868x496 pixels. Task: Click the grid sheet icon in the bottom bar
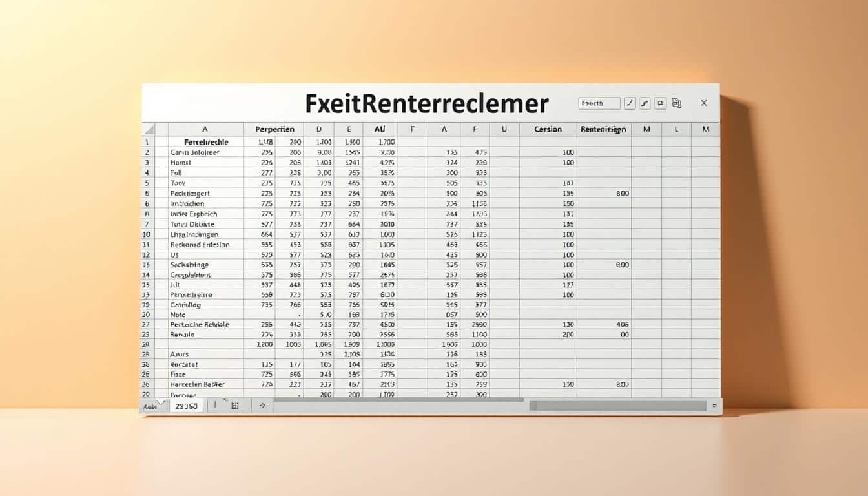point(235,406)
